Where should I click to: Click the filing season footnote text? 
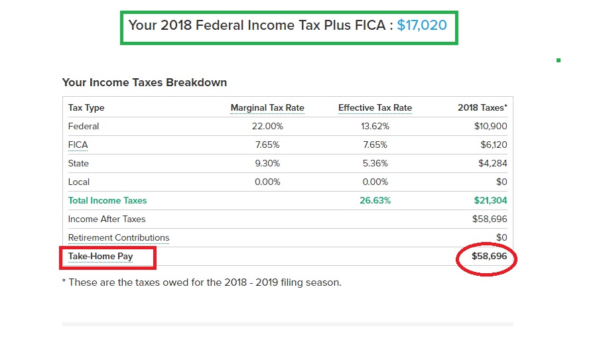click(x=201, y=282)
